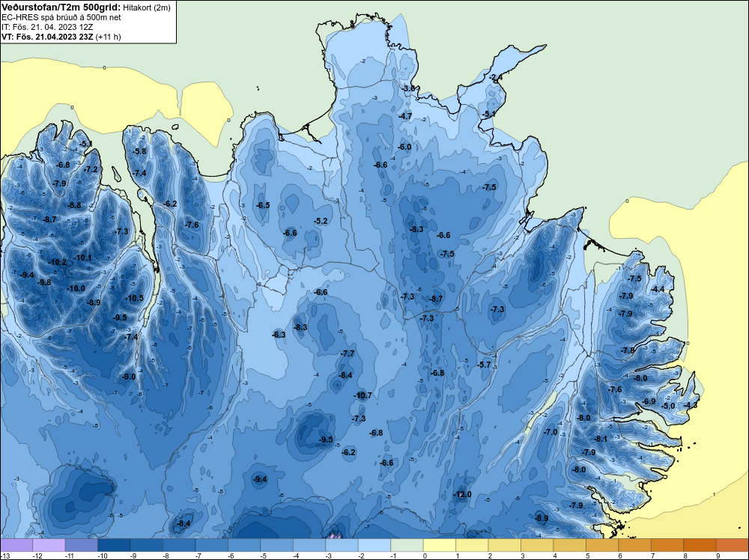Click the -9.8 temperature reading
Viewport: 749px width, 560px height.
tap(44, 282)
